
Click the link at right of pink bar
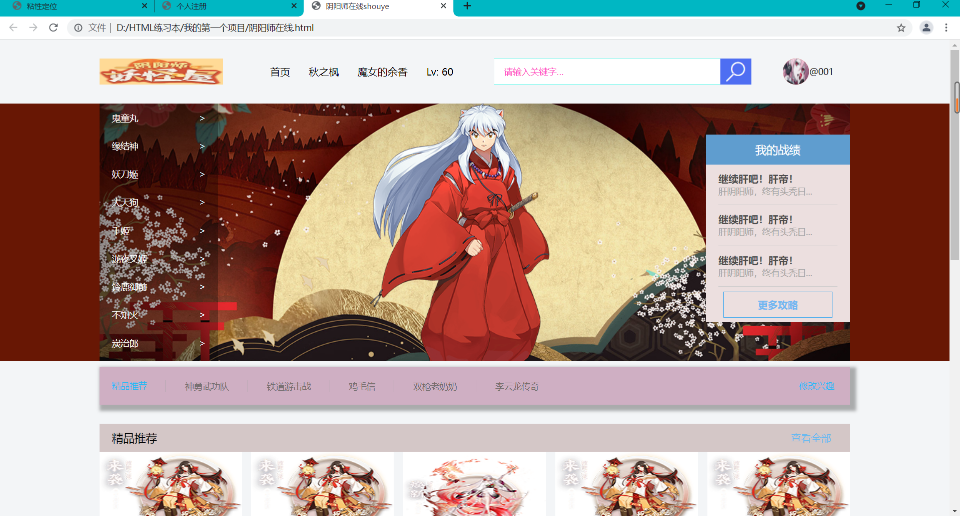tap(817, 386)
